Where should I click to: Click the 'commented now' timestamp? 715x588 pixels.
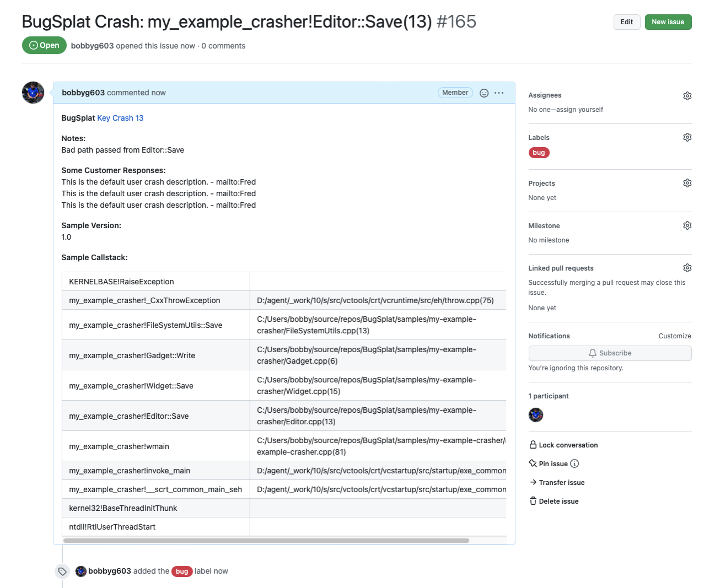136,93
